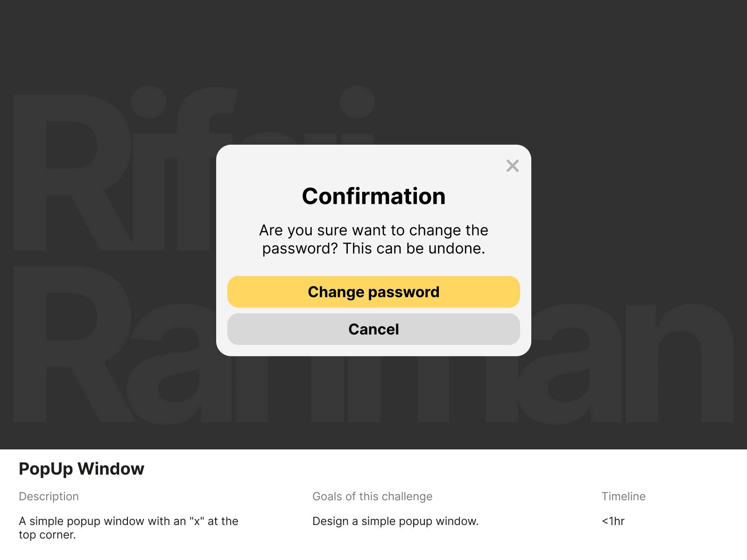Abort the action via Cancel
The image size is (747, 560).
click(373, 329)
